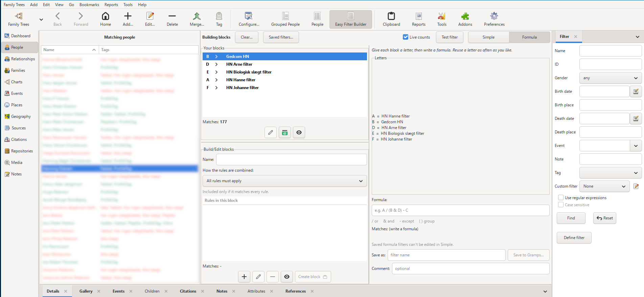The width and height of the screenshot is (644, 297).
Task: Open Custom filter dropdown
Action: coord(604,186)
